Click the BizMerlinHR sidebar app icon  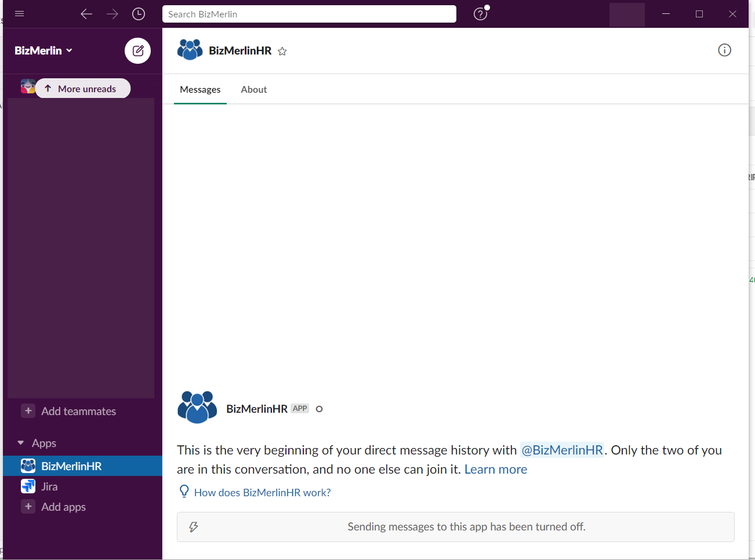28,466
